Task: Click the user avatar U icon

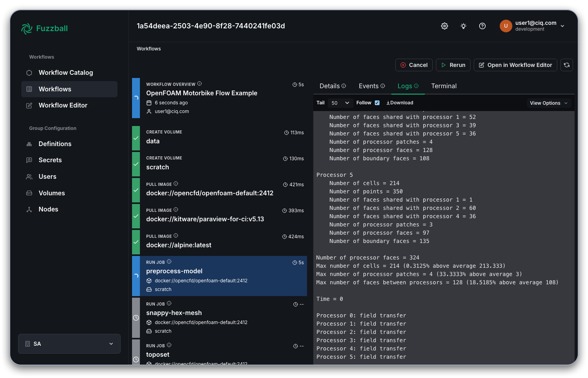Action: [x=506, y=26]
